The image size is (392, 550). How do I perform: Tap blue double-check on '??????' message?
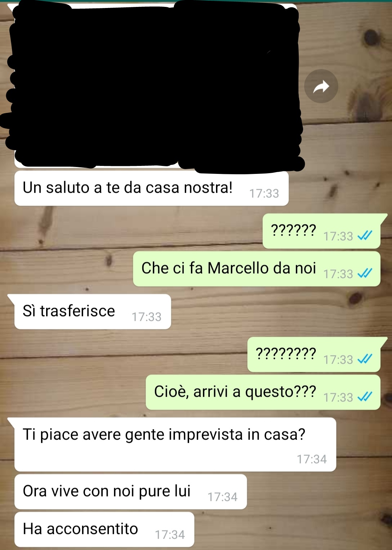pyautogui.click(x=365, y=236)
